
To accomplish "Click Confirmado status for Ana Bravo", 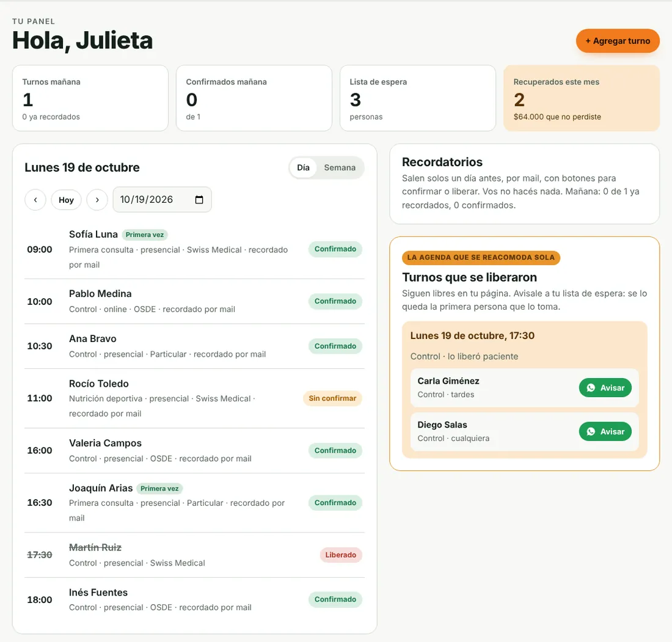I will tap(335, 346).
